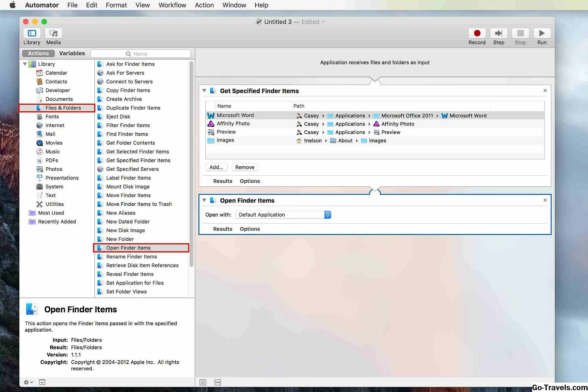The image size is (588, 392).
Task: Show Results for Open Finder Items action
Action: [223, 229]
